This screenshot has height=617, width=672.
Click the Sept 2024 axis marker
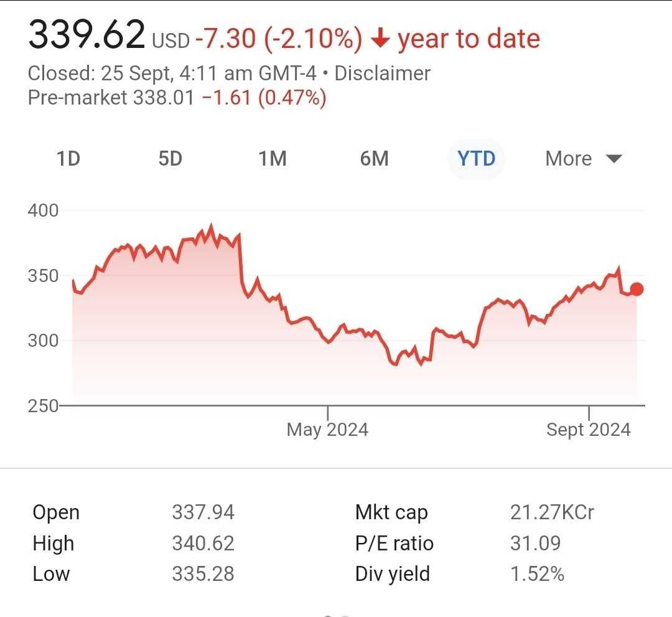pyautogui.click(x=588, y=430)
